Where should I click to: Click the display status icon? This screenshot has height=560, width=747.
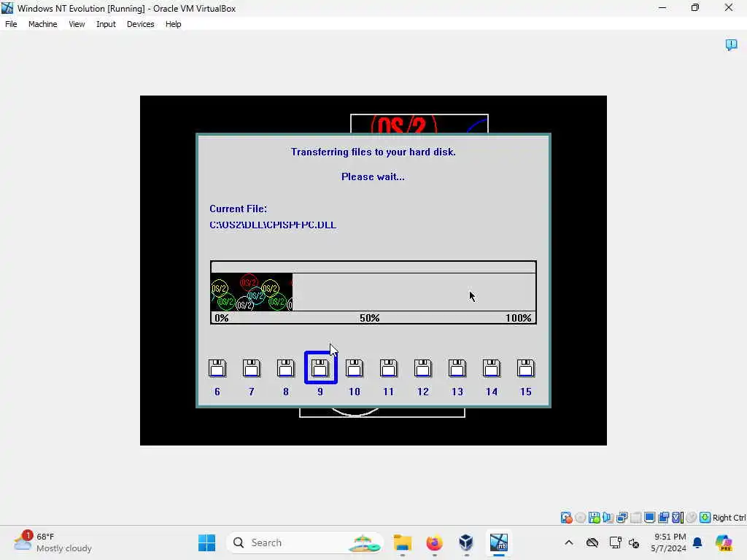649,518
